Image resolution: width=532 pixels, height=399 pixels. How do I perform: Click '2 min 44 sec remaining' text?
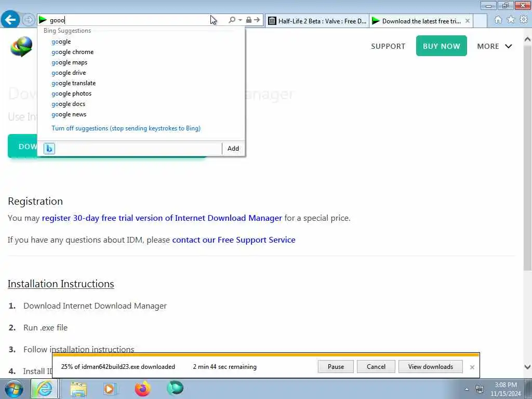pyautogui.click(x=224, y=367)
